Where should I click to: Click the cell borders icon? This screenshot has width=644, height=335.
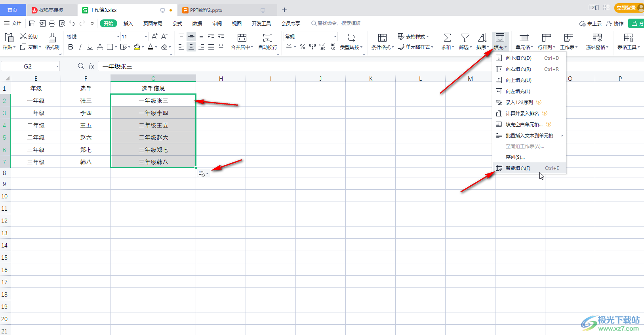click(110, 47)
